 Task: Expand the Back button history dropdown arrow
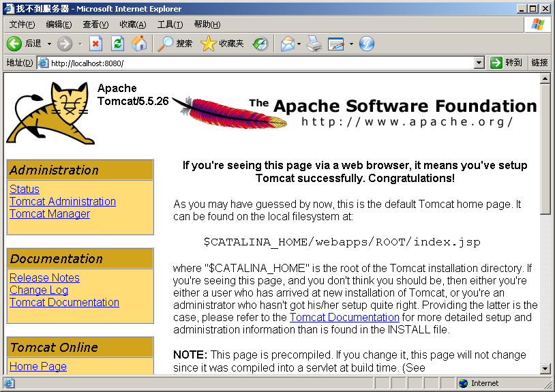coord(49,44)
